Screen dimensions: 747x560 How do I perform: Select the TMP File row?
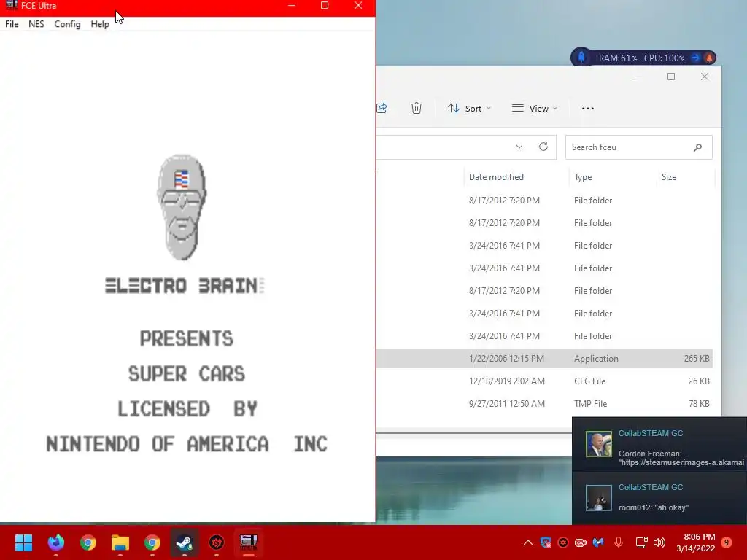(x=544, y=404)
